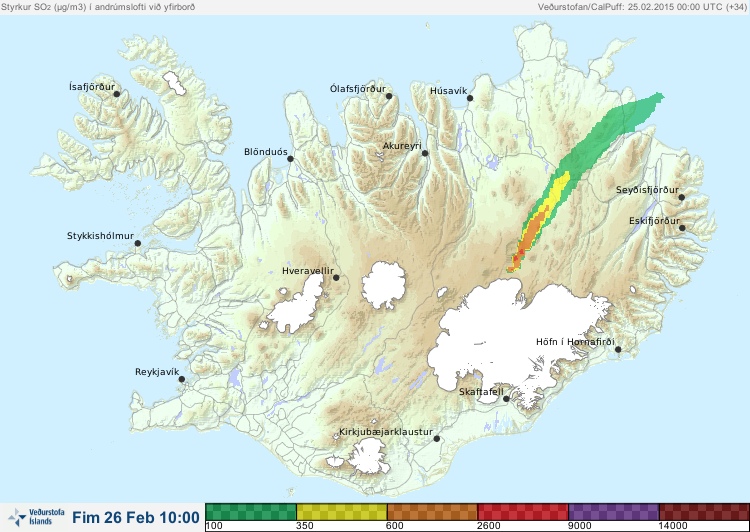Click the 'Styrkur SO2' title text

click(x=98, y=7)
